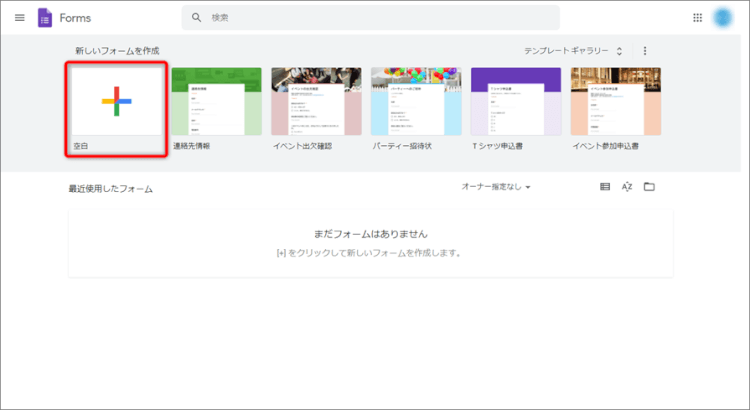Click the 最近使用したフォーム heading
750x410 pixels.
(110, 189)
